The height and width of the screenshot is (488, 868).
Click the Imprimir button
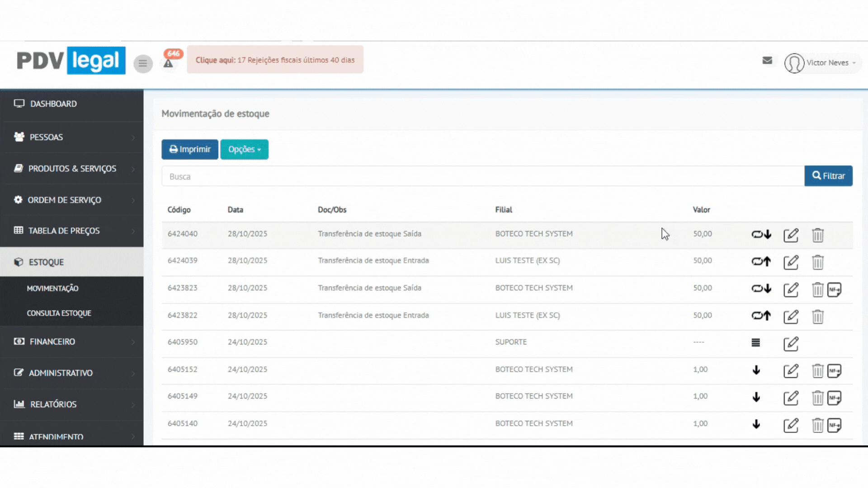[190, 150]
